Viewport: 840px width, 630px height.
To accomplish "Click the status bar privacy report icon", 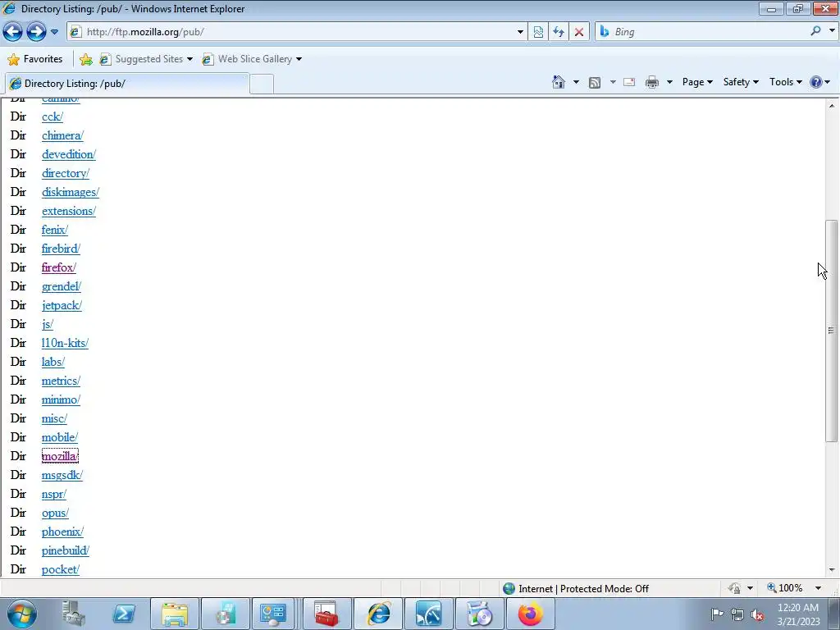I will coord(734,588).
